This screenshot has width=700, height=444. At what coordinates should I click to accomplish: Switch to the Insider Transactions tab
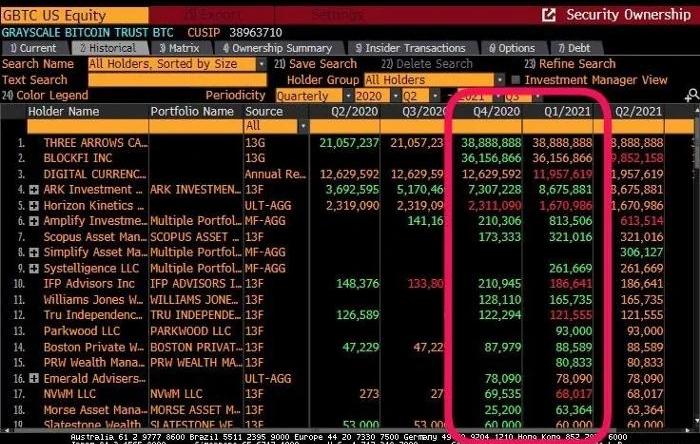click(x=420, y=48)
